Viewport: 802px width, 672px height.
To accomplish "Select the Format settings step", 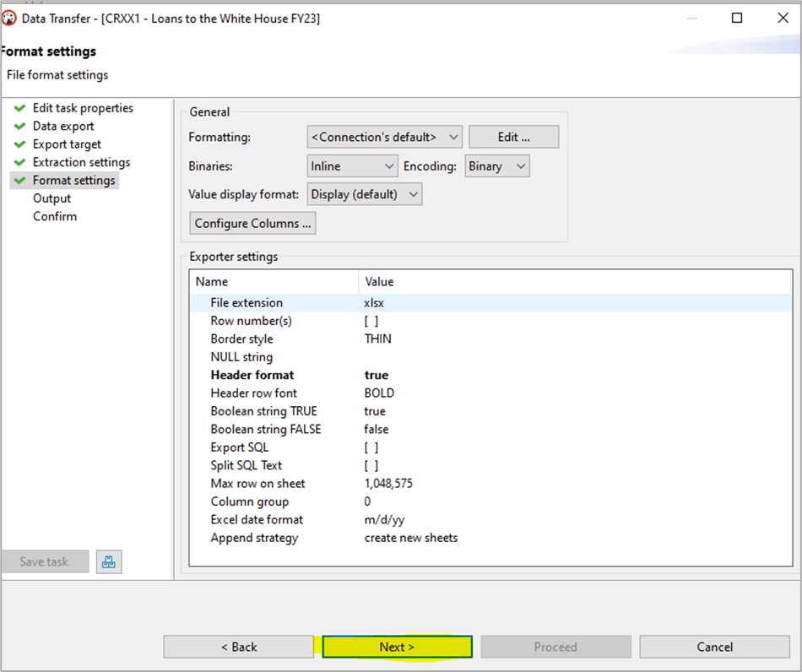I will click(x=74, y=180).
